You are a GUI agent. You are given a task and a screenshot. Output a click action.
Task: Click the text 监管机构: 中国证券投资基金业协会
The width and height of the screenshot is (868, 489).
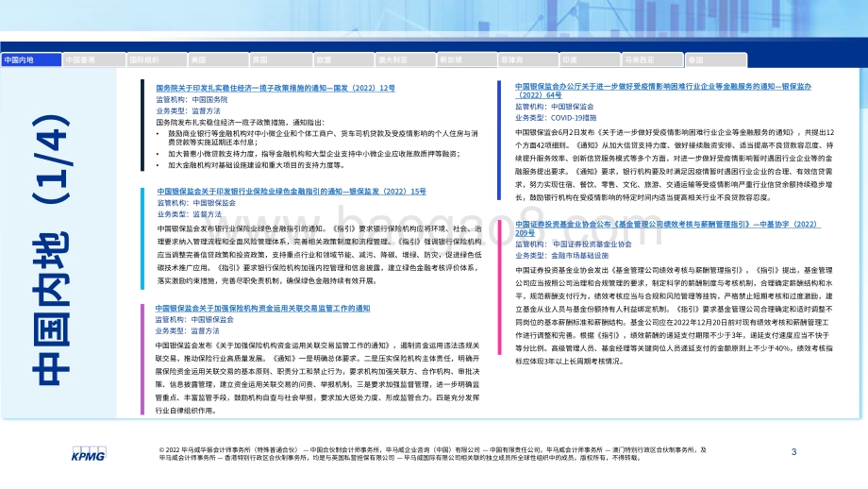tap(574, 244)
